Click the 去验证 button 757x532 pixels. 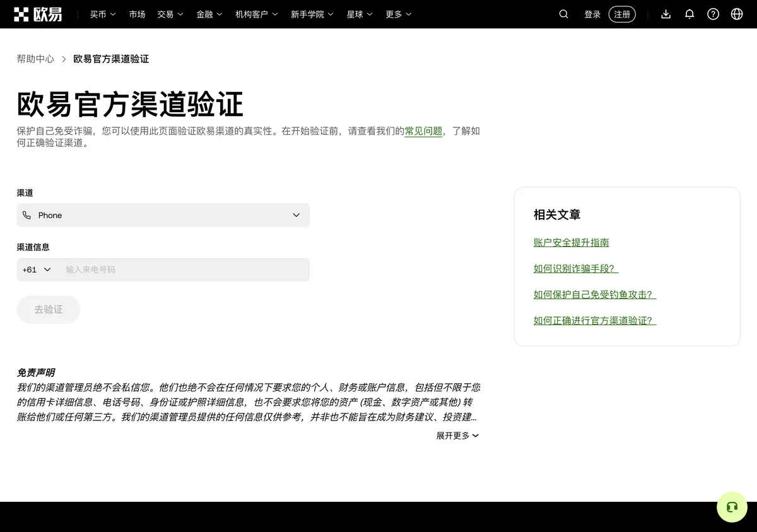tap(49, 309)
